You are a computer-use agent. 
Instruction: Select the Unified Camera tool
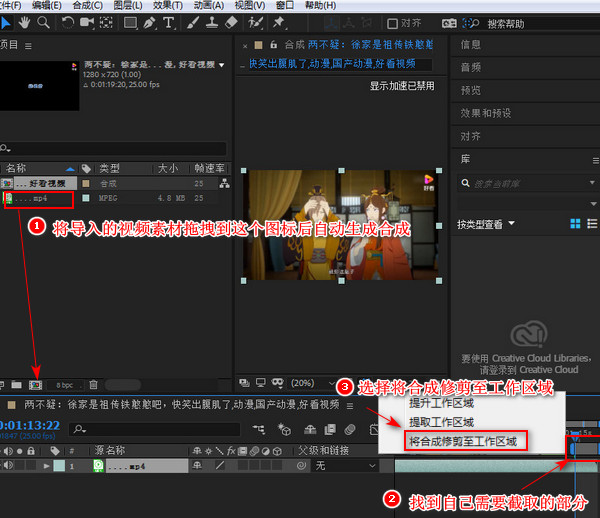[x=87, y=23]
